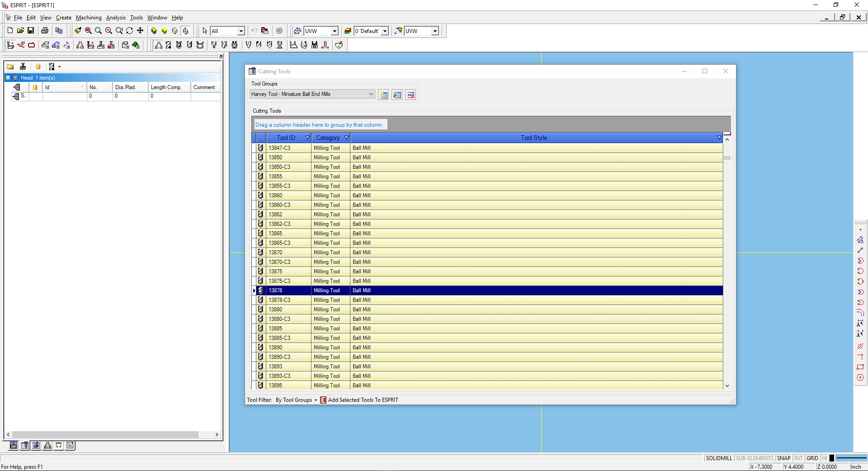Open Tool ID column filter dropdown
The image size is (868, 471).
[307, 138]
